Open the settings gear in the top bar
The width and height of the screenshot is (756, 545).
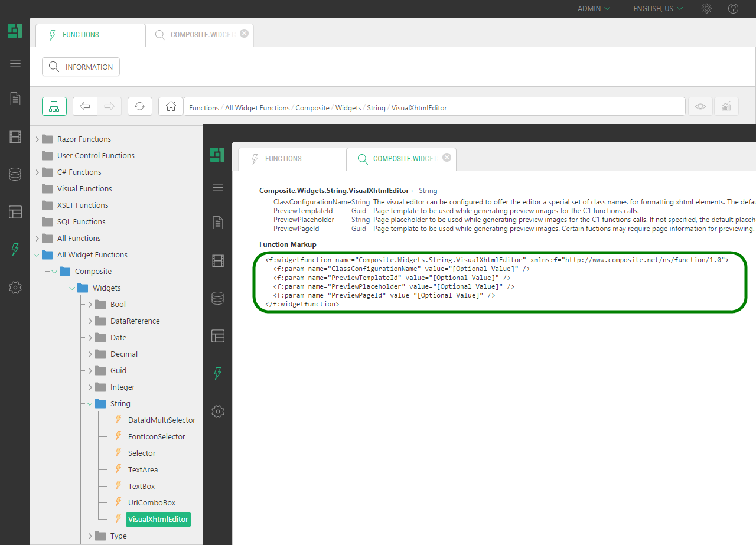click(x=706, y=8)
